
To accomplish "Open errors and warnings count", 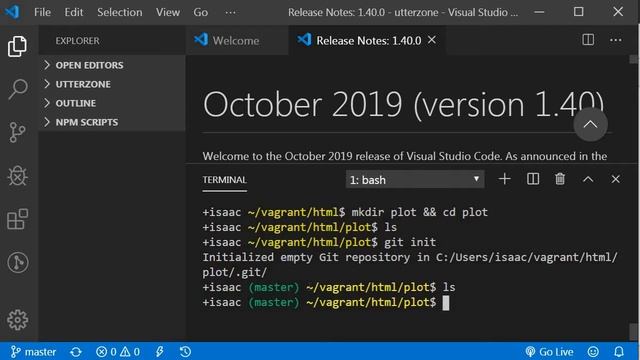I will coord(118,351).
